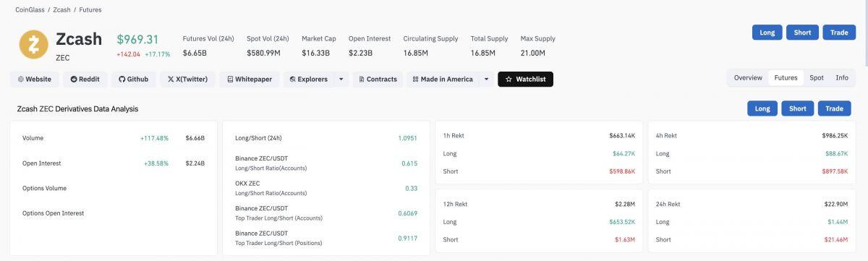Click the top header Long button

(x=767, y=33)
